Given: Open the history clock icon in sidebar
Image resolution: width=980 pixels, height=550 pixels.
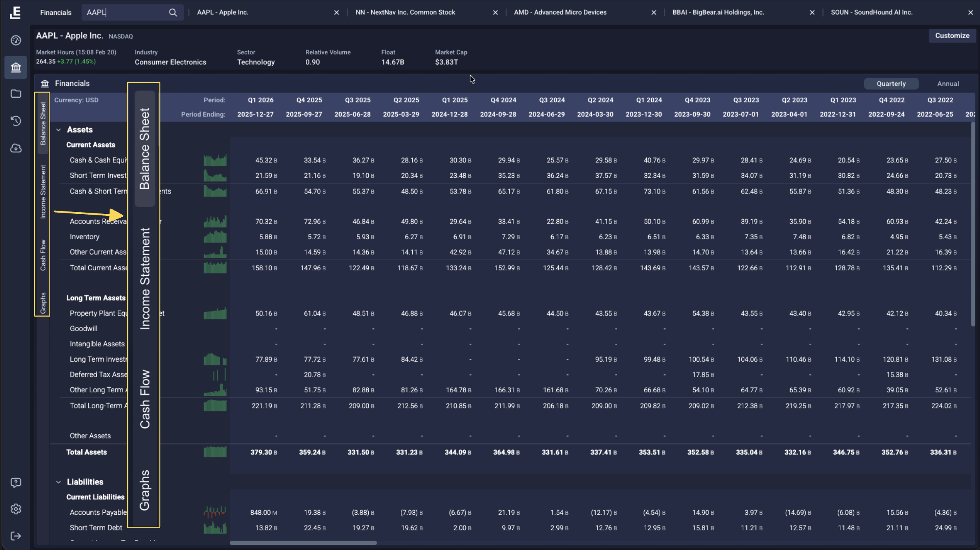Looking at the screenshot, I should [x=16, y=121].
